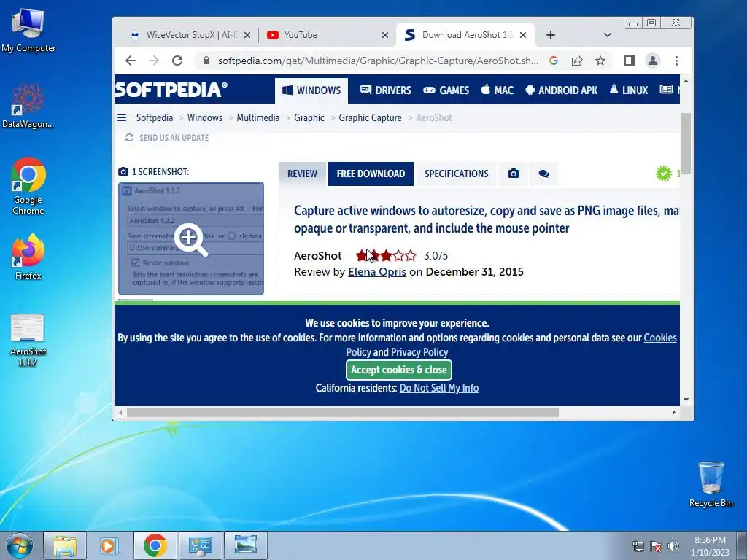
Task: Click the Graphic Capture breadcrumb
Action: pos(370,117)
